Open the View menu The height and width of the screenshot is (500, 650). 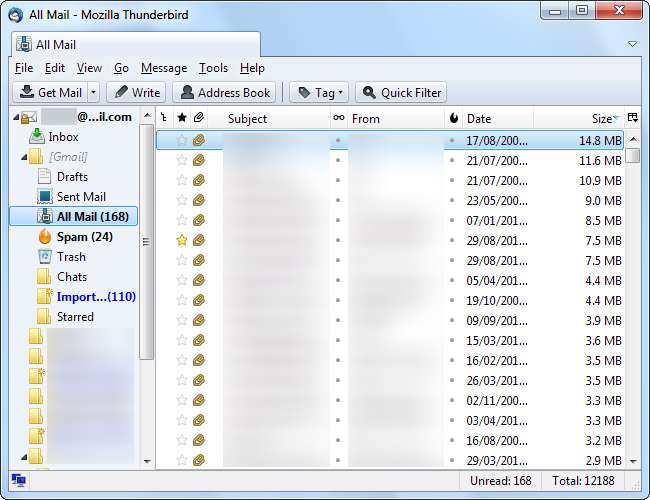[x=89, y=68]
